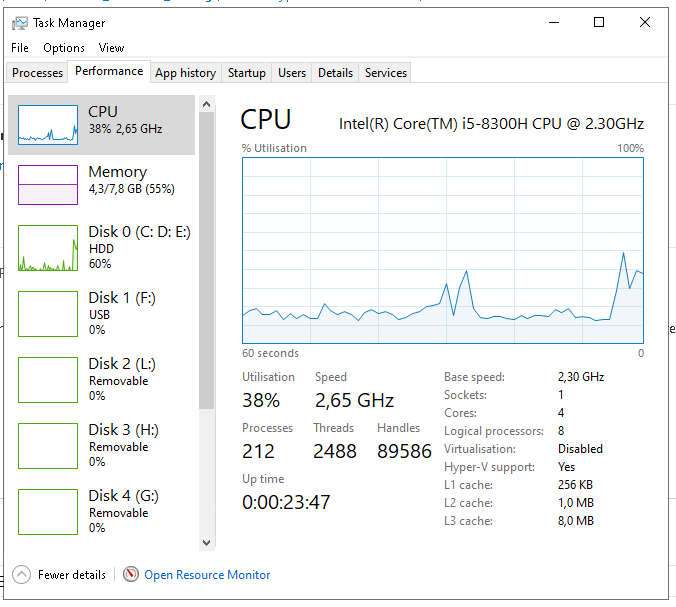Open the View menu
The width and height of the screenshot is (676, 607).
111,48
